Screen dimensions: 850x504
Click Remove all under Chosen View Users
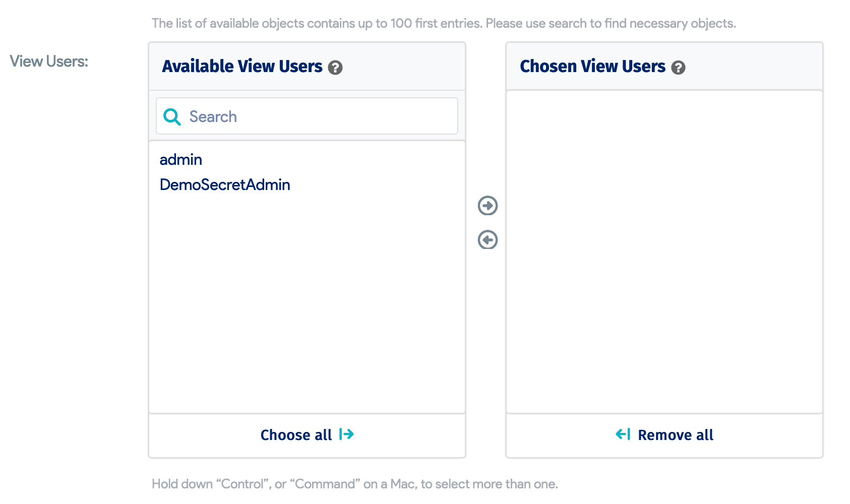coord(676,434)
